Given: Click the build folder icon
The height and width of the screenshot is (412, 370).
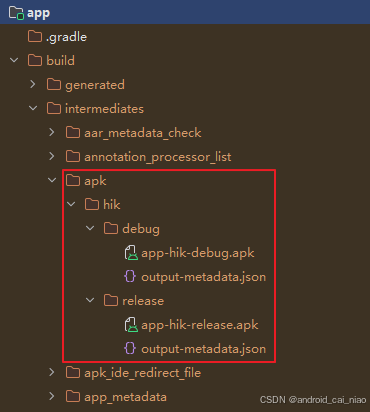Looking at the screenshot, I should (x=35, y=61).
